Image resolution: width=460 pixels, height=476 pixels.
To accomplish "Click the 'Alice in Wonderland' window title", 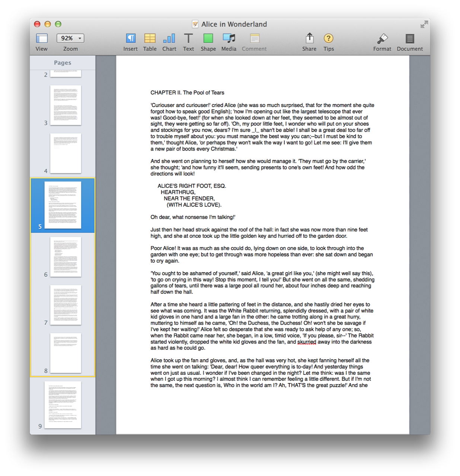I will 234,24.
